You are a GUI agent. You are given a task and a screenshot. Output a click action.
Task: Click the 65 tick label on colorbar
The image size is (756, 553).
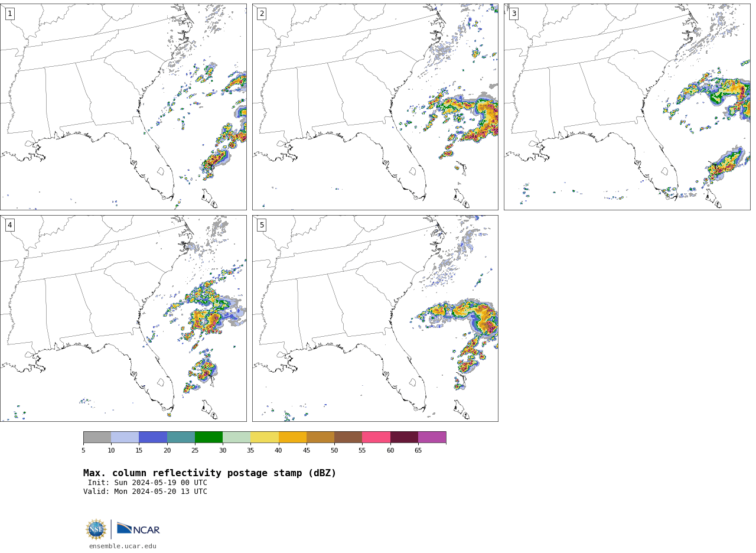pos(418,451)
